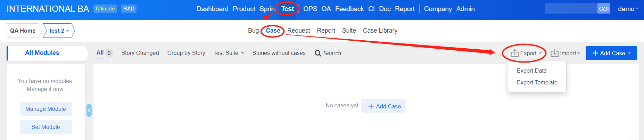Screen dimensions: 644x140
Task: Show Stories without cases filter
Action: coord(279,53)
